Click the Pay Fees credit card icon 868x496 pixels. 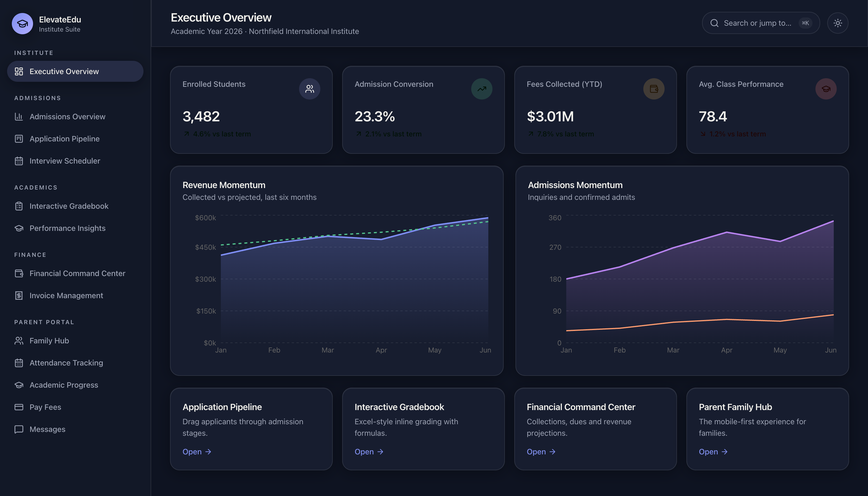(19, 407)
